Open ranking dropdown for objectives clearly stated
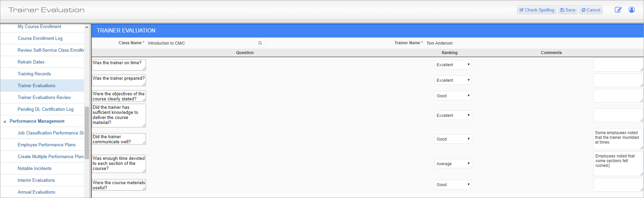This screenshot has width=644, height=198. click(x=453, y=96)
